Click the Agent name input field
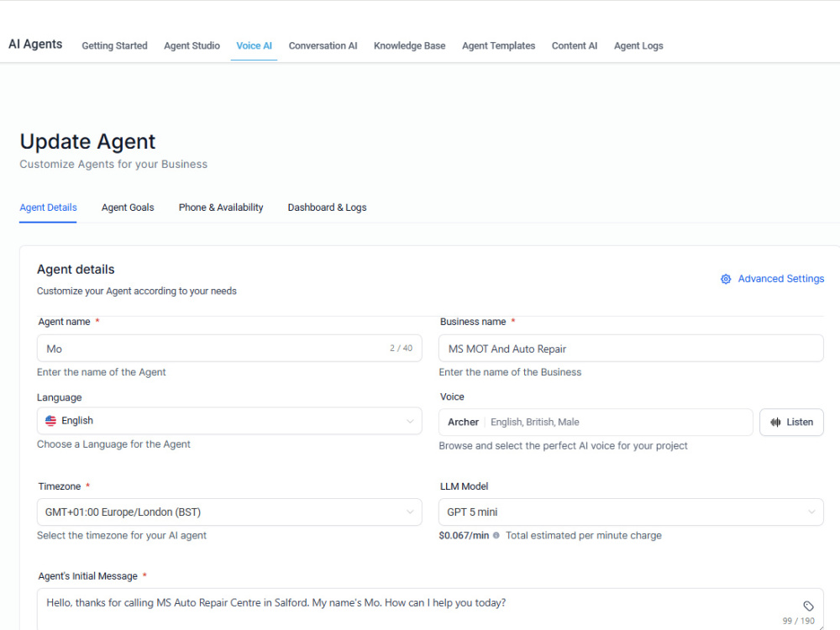This screenshot has height=630, width=840. [229, 349]
